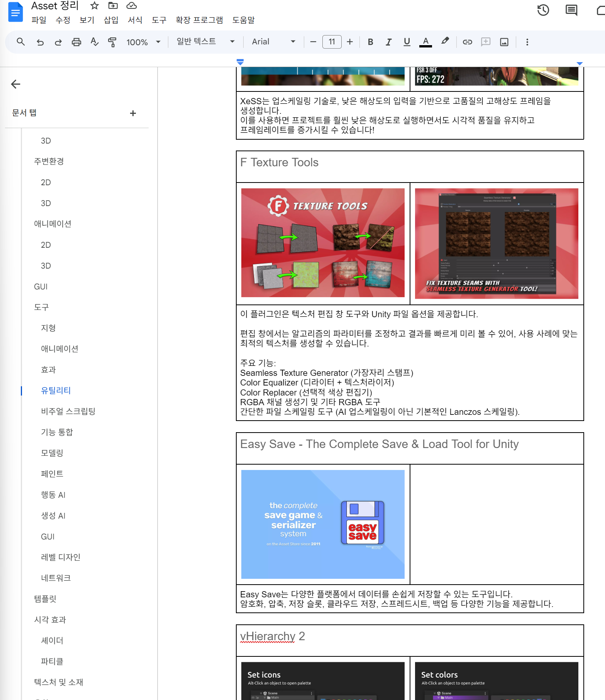The width and height of the screenshot is (605, 700).
Task: Go to 비주얼 스크립팅 section
Action: tap(68, 411)
